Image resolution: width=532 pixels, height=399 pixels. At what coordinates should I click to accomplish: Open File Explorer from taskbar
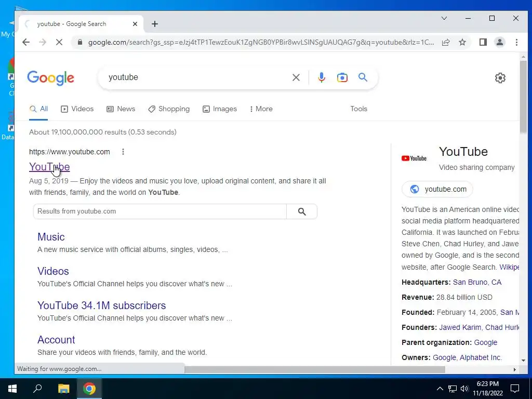coord(63,389)
